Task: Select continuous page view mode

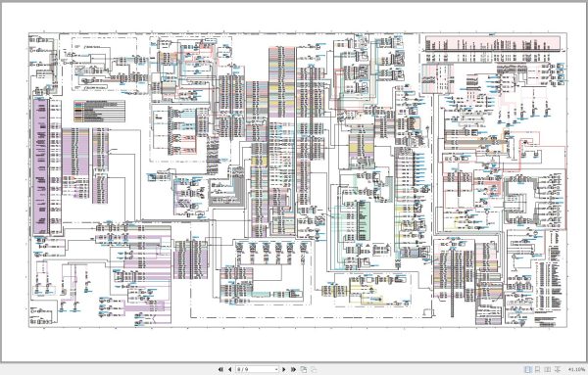Action: pos(538,369)
